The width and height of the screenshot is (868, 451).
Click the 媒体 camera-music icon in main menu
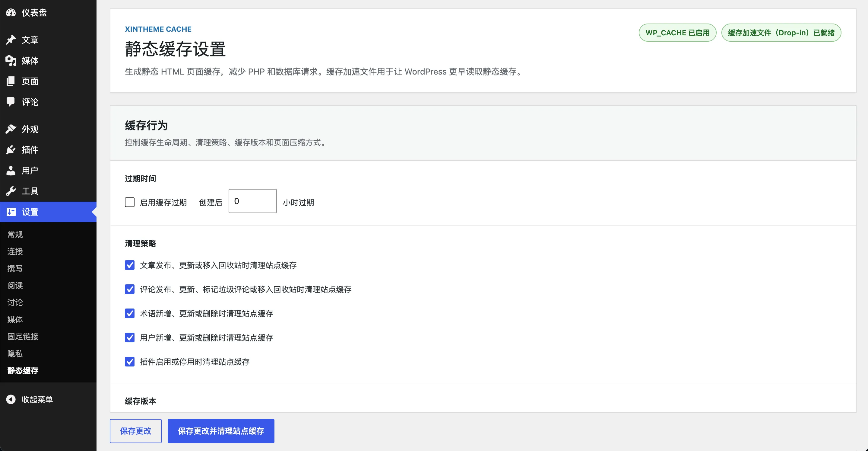coord(11,61)
